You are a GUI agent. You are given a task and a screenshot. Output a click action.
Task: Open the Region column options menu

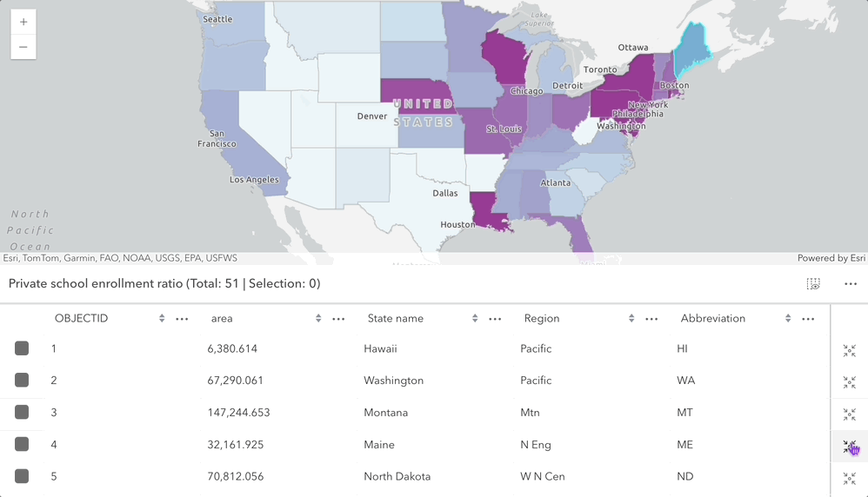click(651, 319)
